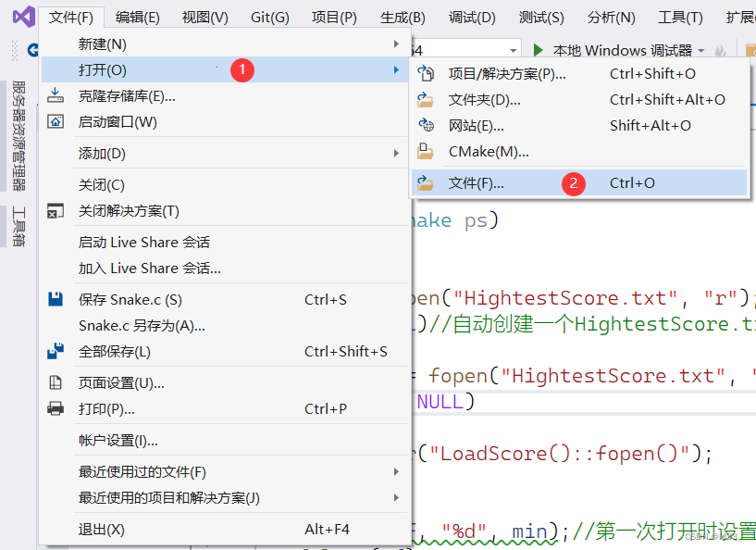Click the CMake open icon
This screenshot has width=756, height=550.
point(426,151)
